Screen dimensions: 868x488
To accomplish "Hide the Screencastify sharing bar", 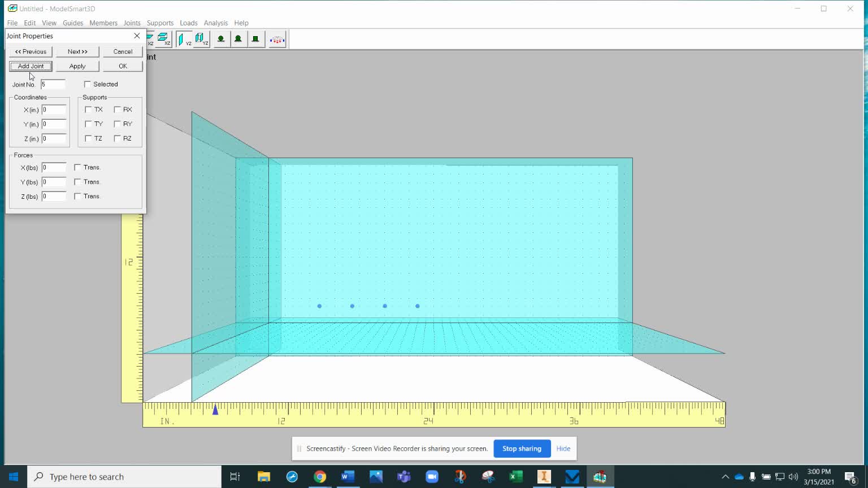I will point(563,448).
